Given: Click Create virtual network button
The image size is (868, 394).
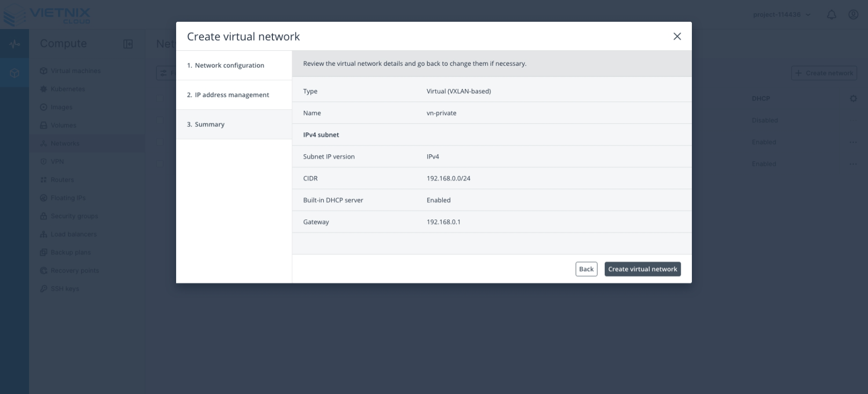Looking at the screenshot, I should 642,269.
